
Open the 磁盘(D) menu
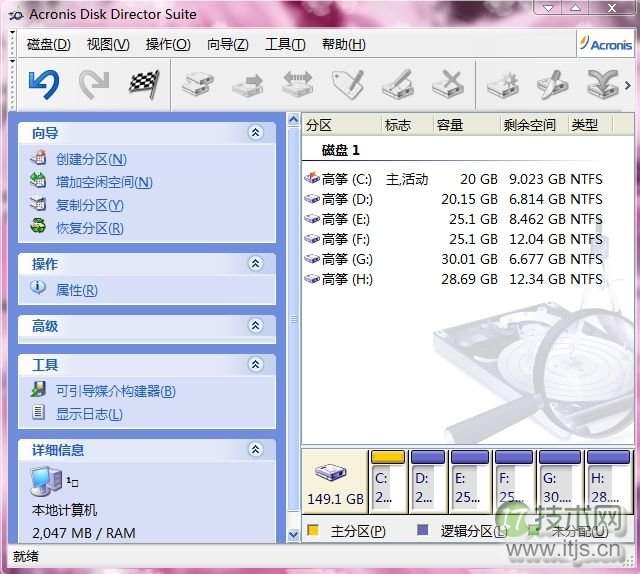(x=49, y=44)
